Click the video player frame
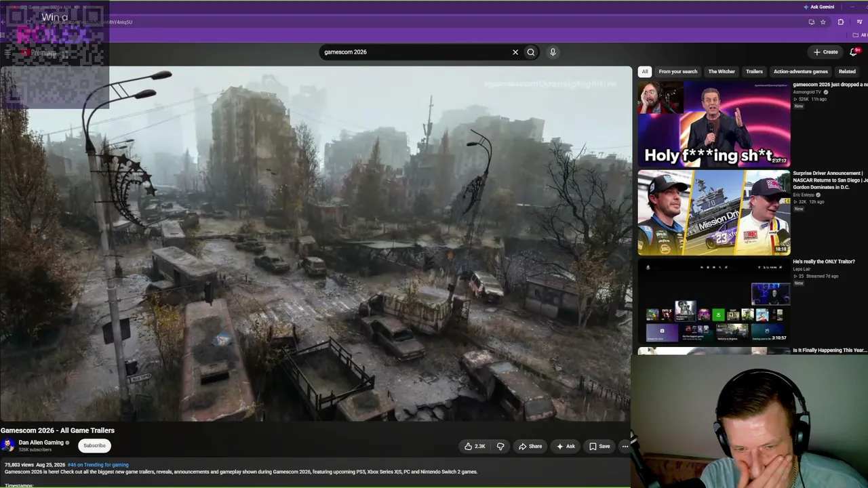 pyautogui.click(x=316, y=243)
